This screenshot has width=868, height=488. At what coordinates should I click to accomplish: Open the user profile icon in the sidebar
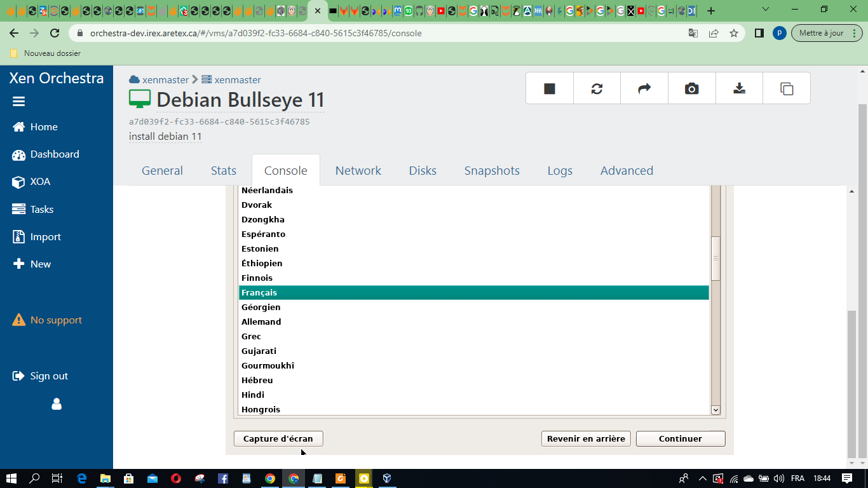coord(57,404)
